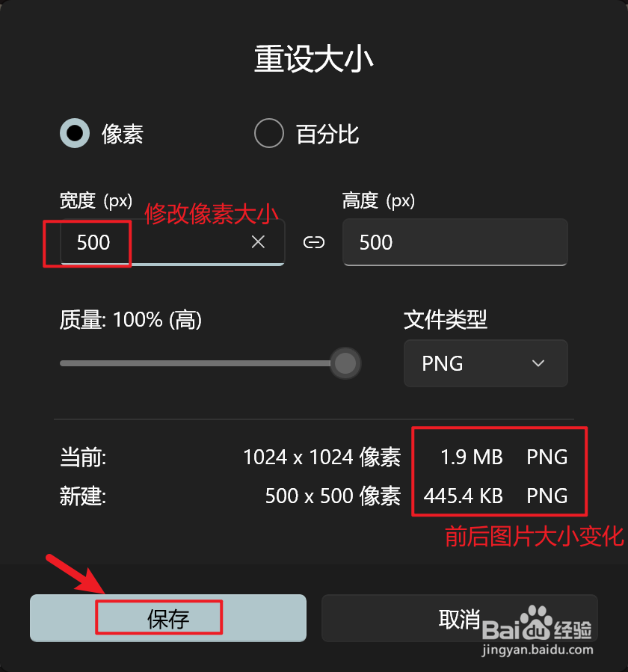Click the current 1024 x 1024 像素 text
628x672 pixels.
point(322,457)
